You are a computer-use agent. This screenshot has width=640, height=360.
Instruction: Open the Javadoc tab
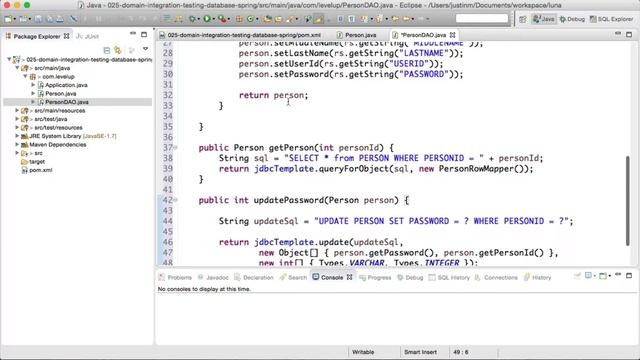(213, 277)
